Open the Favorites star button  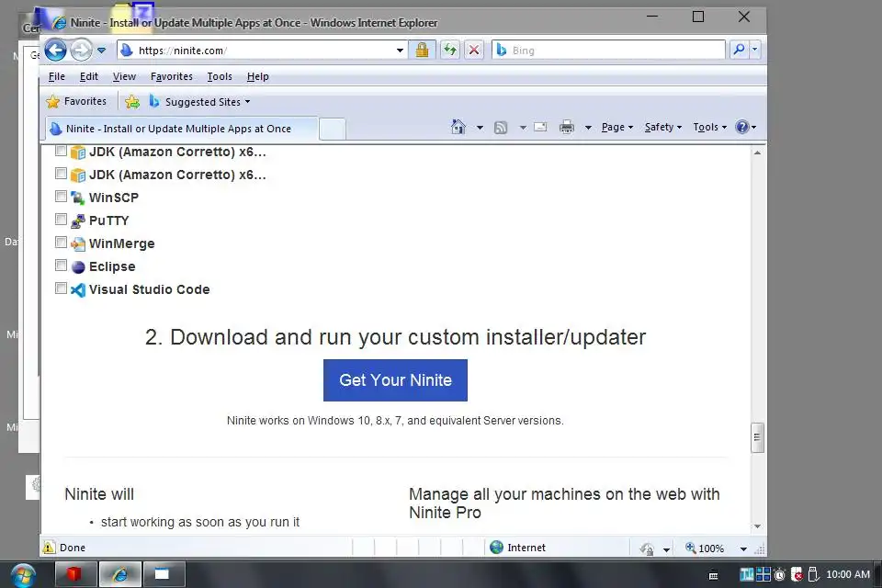[x=77, y=101]
